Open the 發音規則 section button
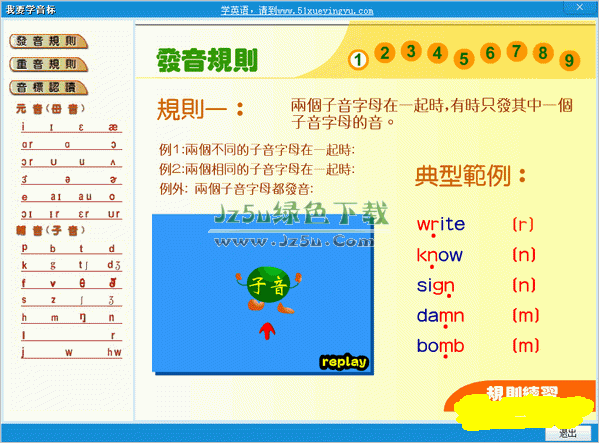The height and width of the screenshot is (443, 599). coord(49,41)
